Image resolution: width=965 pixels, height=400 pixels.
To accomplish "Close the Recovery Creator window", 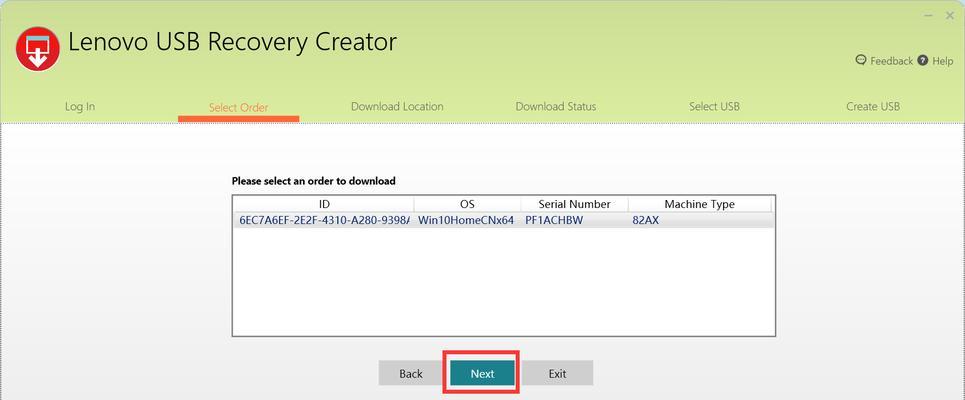I will point(950,15).
